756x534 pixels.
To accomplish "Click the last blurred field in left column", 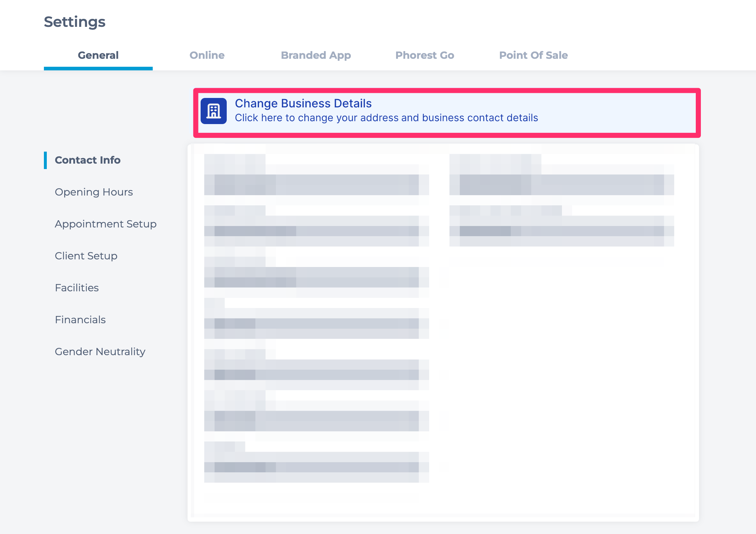I will 316,467.
